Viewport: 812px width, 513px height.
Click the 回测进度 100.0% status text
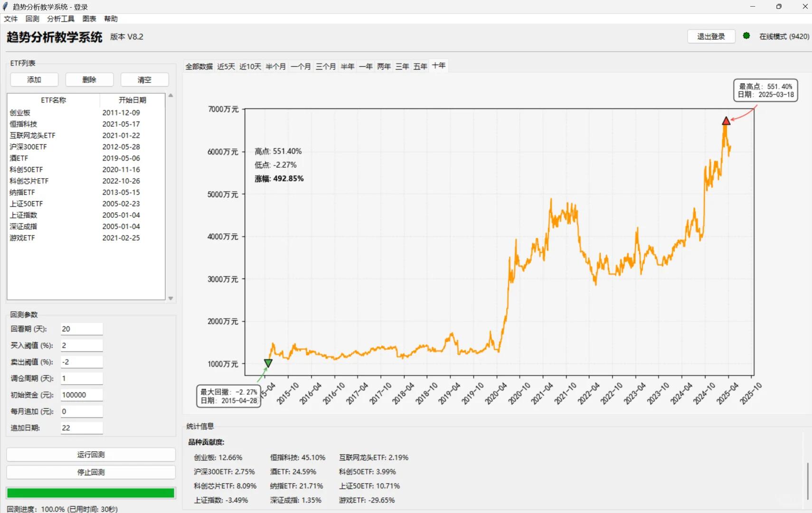[62, 509]
